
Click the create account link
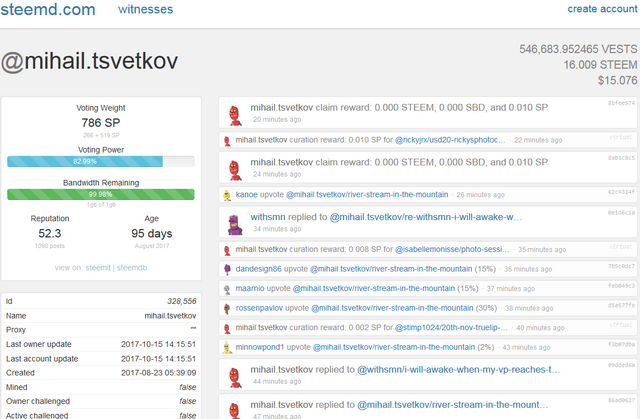tap(602, 9)
